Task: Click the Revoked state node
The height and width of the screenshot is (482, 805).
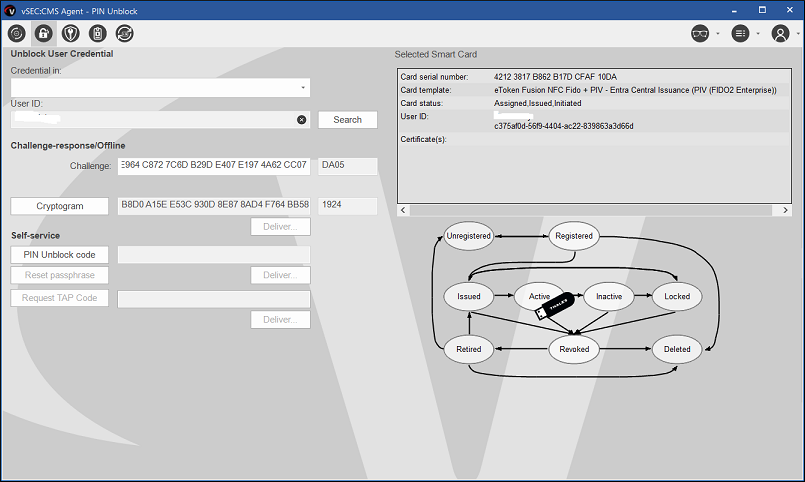Action: pos(574,349)
